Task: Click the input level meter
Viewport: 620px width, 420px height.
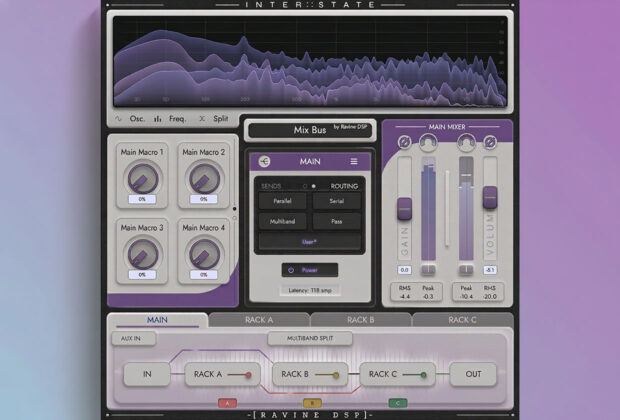Action: coord(428,210)
